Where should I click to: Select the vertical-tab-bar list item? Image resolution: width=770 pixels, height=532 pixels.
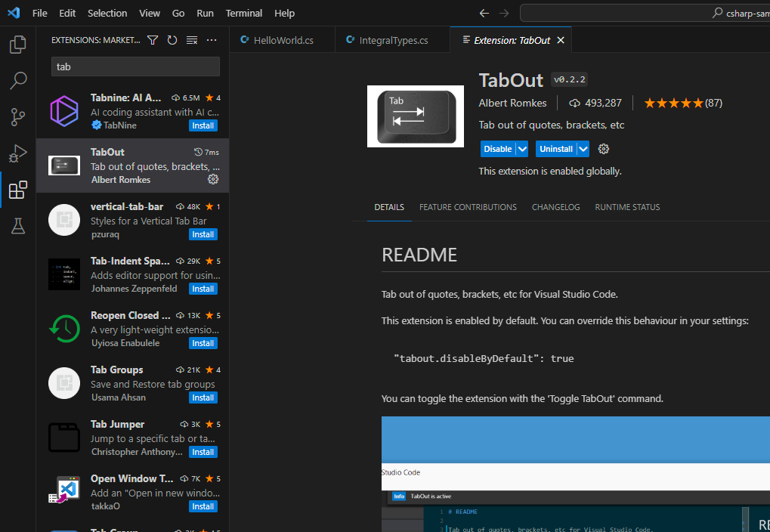(x=132, y=220)
